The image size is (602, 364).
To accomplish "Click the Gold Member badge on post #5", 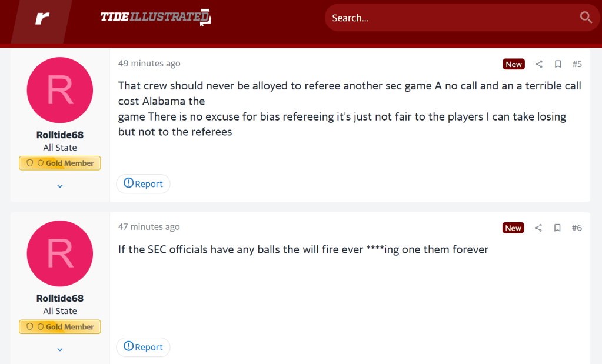I will tap(60, 163).
